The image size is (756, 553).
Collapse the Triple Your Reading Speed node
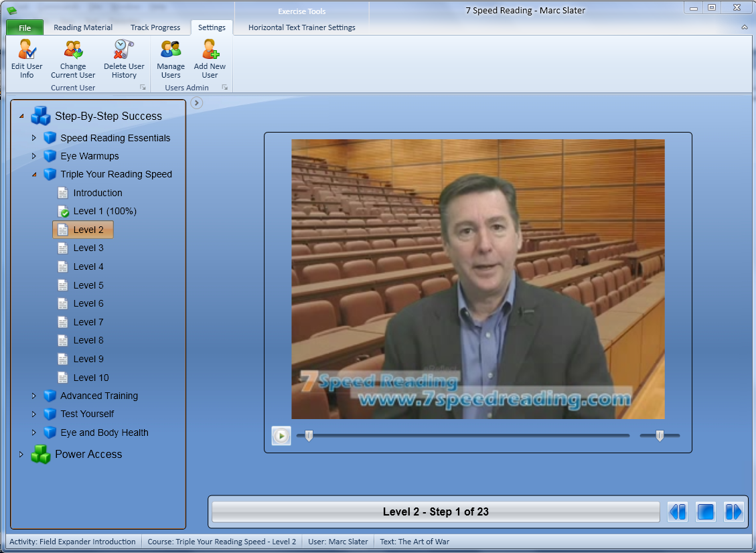point(34,175)
